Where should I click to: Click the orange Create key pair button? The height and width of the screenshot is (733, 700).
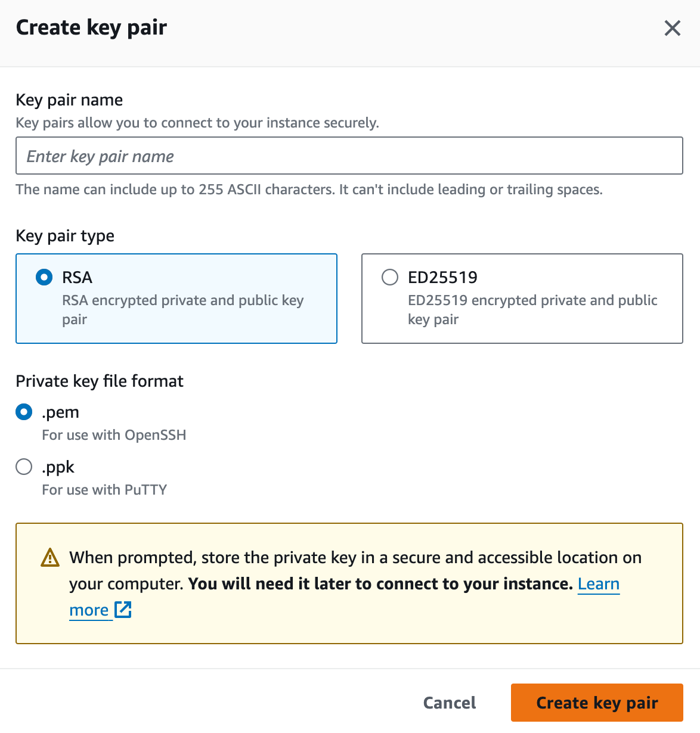pos(596,703)
